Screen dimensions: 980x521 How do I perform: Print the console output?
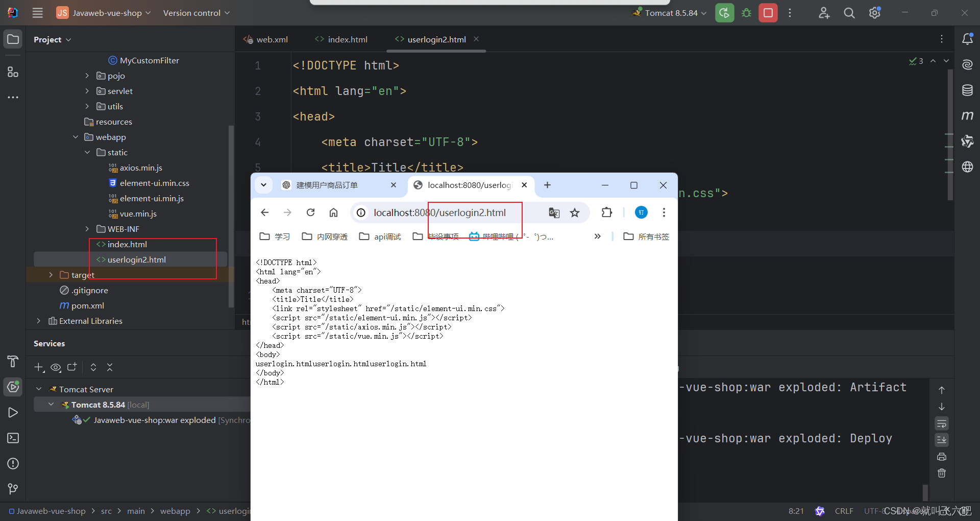click(x=942, y=457)
